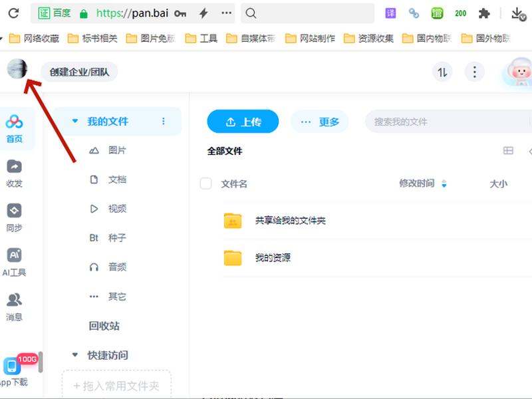Select 其它 category in file tree

point(117,296)
